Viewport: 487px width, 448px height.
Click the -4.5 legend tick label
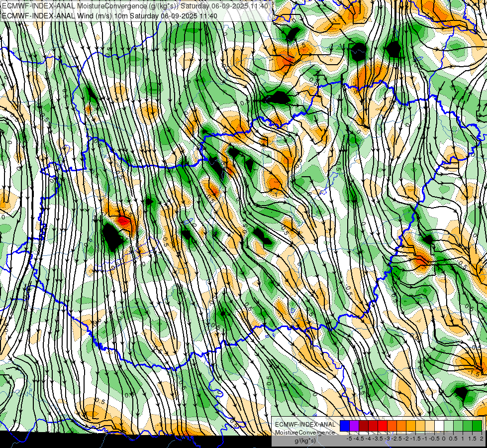point(359,439)
